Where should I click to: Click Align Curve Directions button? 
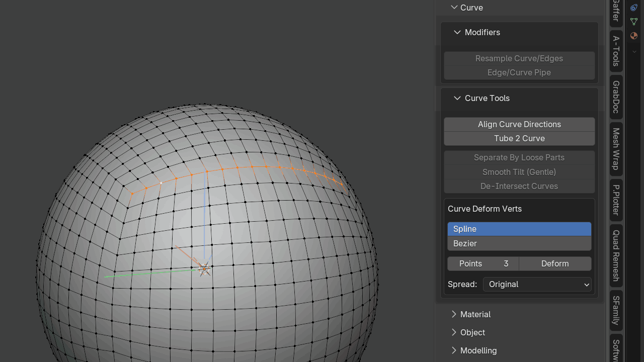[519, 124]
